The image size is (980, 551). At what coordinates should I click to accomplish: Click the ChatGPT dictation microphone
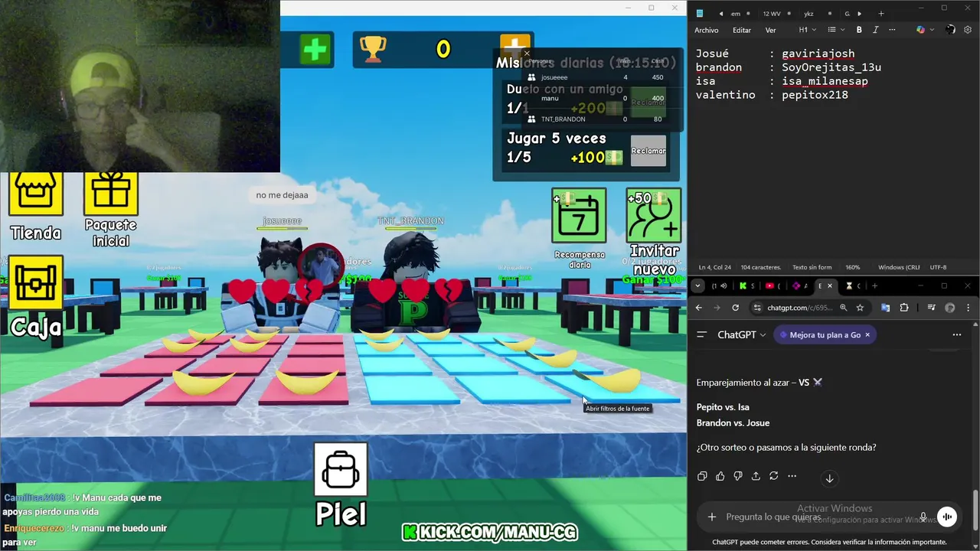(923, 517)
